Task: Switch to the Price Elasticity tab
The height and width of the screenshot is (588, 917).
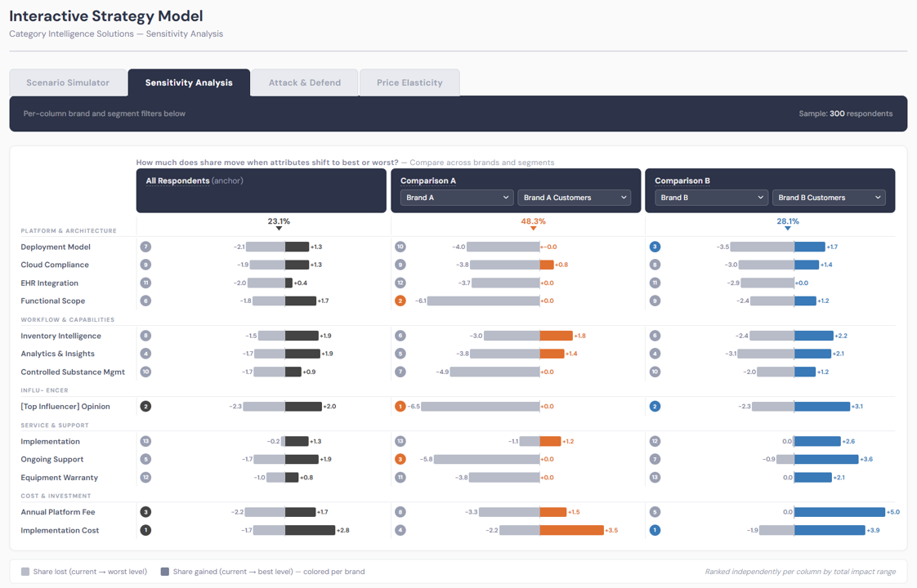Action: 409,82
